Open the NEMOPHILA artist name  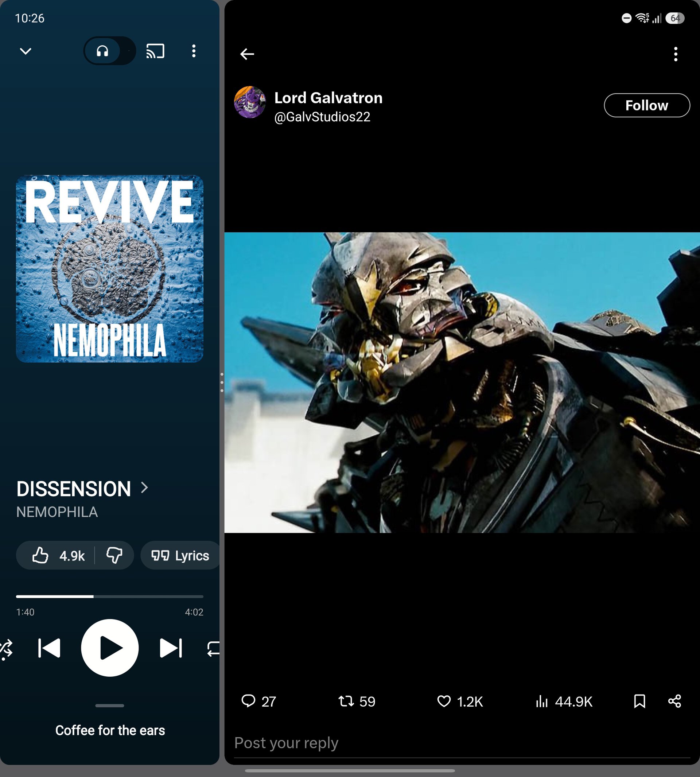pyautogui.click(x=57, y=512)
